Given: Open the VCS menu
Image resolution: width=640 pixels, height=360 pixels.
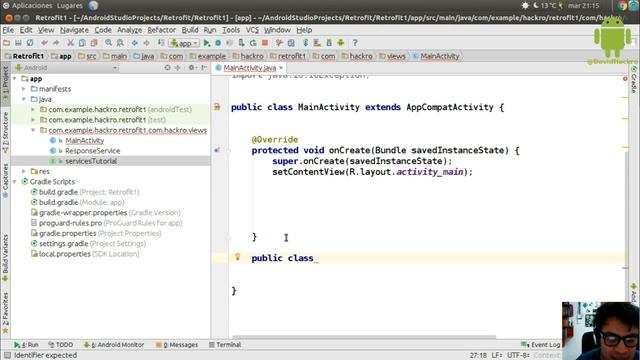Looking at the screenshot, I should pos(252,30).
